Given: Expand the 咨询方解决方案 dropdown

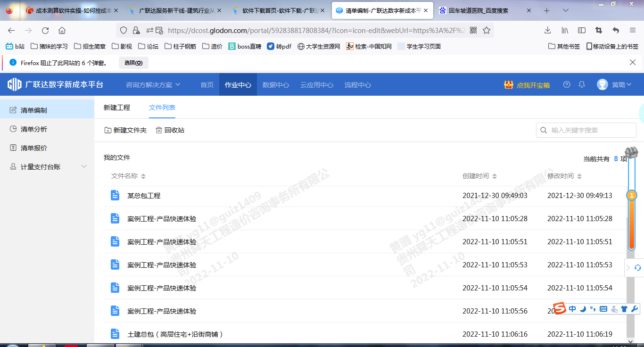Looking at the screenshot, I should pos(153,85).
